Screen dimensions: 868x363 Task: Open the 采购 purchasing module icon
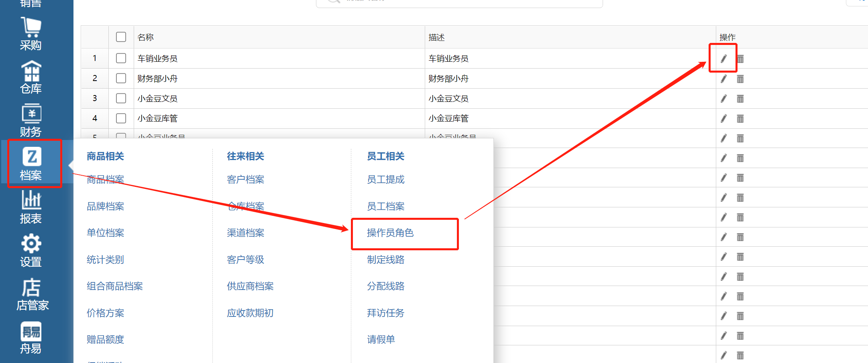(x=31, y=34)
